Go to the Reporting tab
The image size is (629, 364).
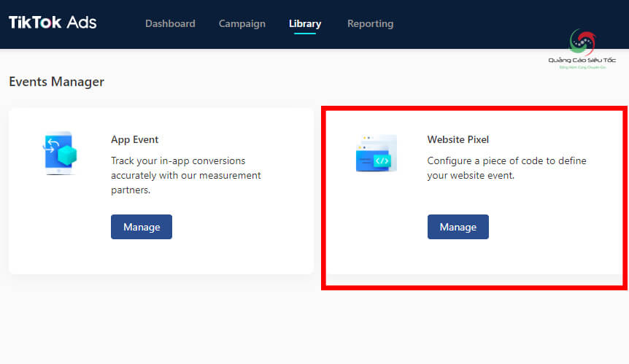pos(370,24)
